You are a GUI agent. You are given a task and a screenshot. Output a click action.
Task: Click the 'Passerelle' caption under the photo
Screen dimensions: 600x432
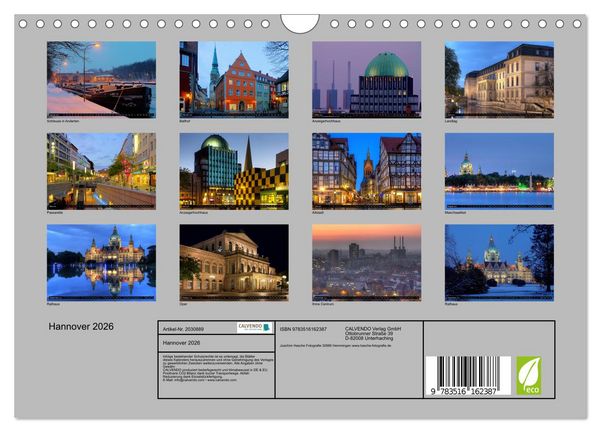(x=55, y=212)
